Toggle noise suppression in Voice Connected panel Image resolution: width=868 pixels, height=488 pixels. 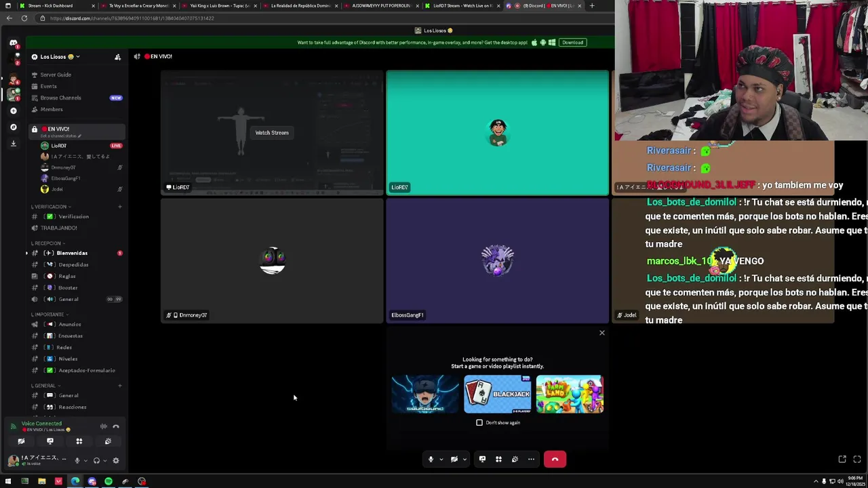pyautogui.click(x=104, y=426)
